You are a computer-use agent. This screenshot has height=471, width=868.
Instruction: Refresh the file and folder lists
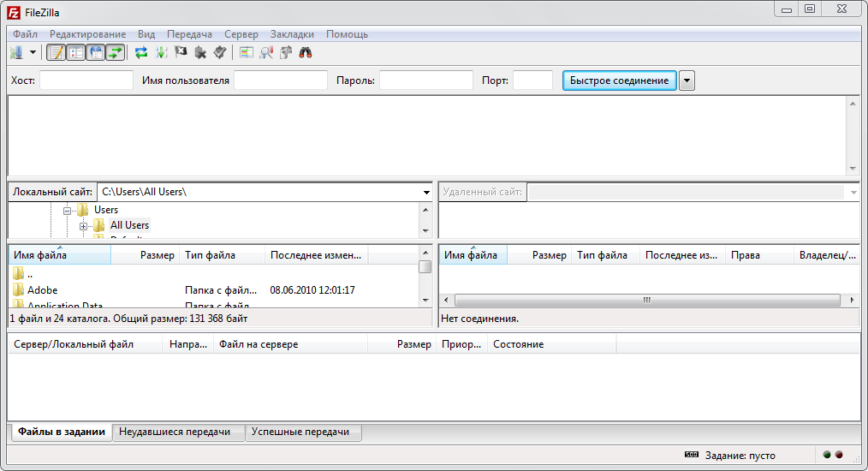[141, 52]
